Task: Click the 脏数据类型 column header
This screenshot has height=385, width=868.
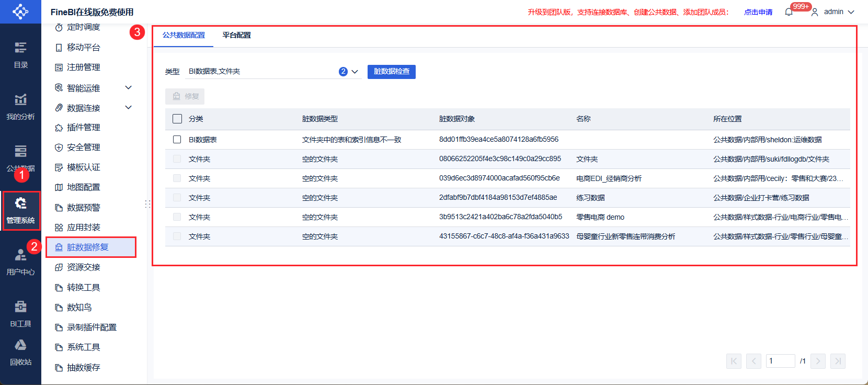Action: 320,119
